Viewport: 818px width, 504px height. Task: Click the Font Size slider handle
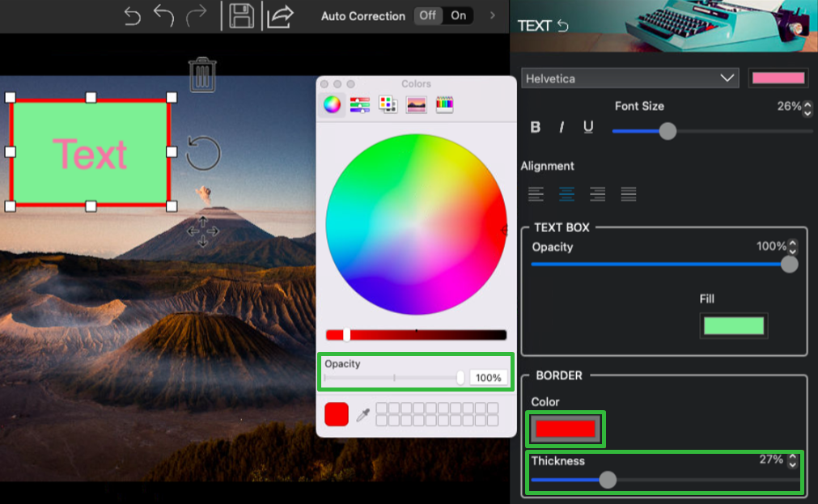668,131
